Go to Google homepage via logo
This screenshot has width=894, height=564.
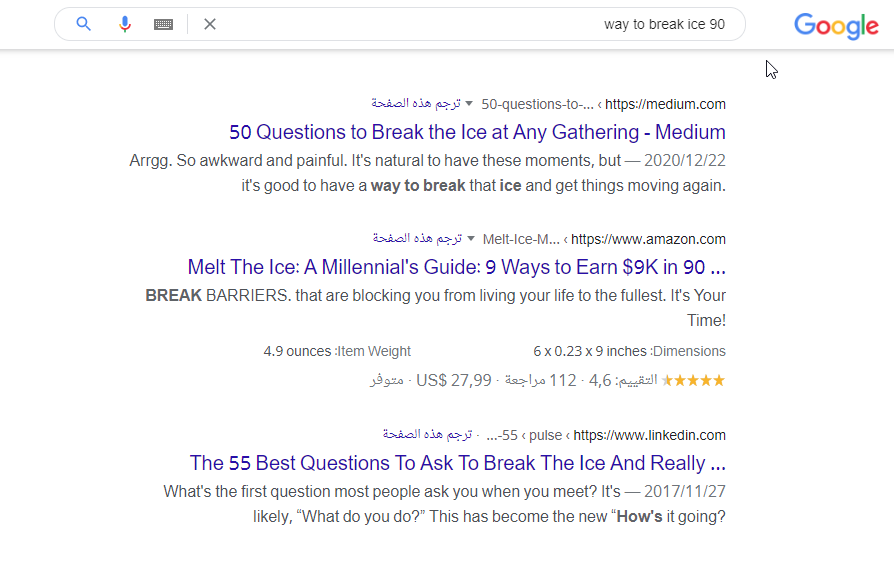point(836,26)
